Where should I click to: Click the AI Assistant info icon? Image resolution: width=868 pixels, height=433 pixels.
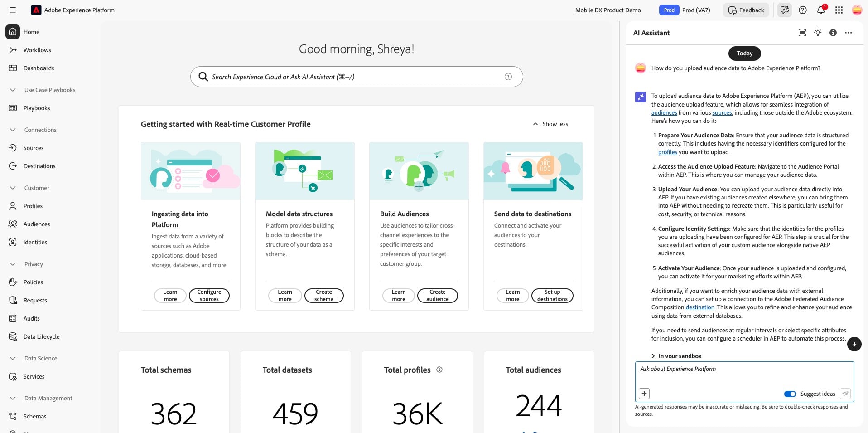(833, 33)
